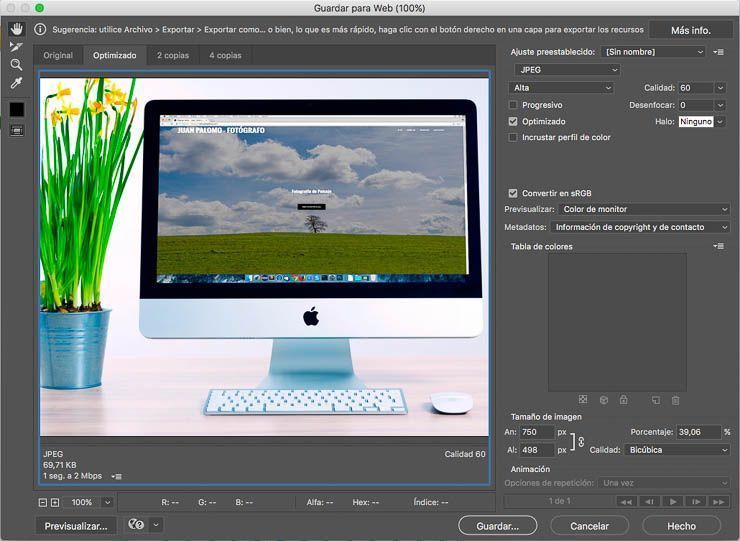Screen dimensions: 740x541
Task: Select the Hand tool
Action: [x=16, y=28]
